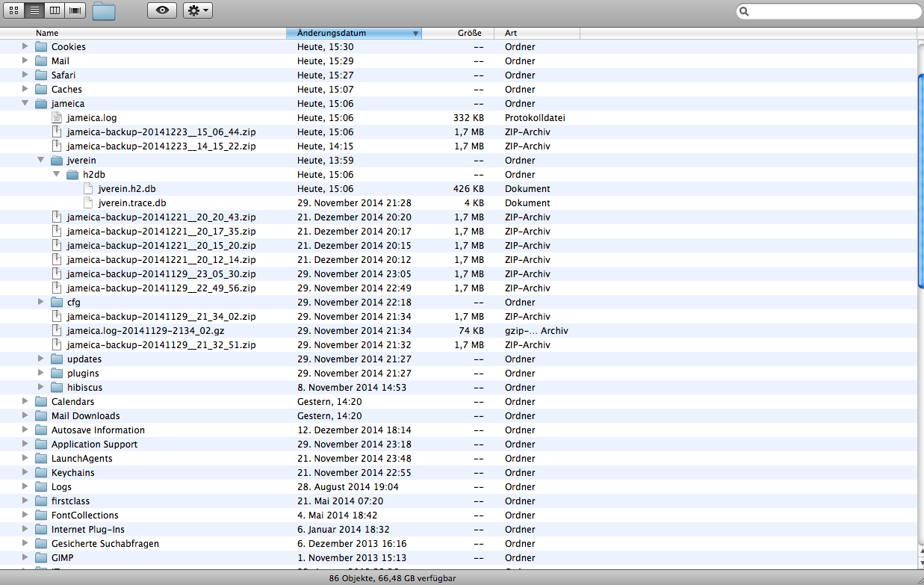The height and width of the screenshot is (585, 924).
Task: Select jverein.h2.db document icon
Action: [x=88, y=188]
